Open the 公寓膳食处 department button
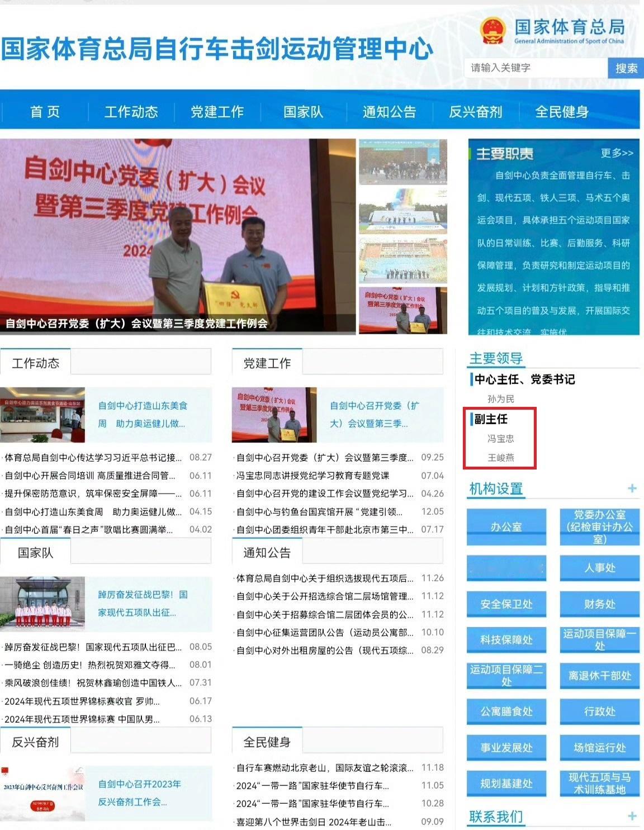644x830 pixels. tap(506, 712)
